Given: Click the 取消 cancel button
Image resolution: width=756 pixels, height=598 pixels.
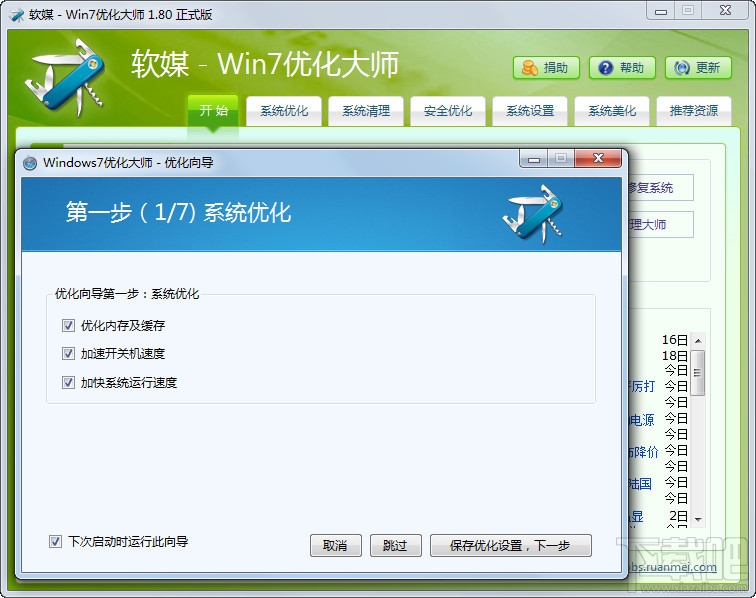Looking at the screenshot, I should 336,545.
